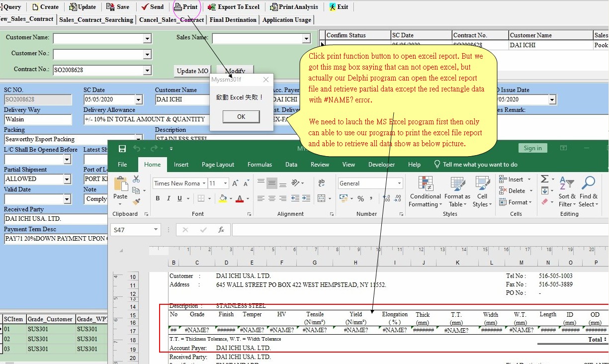Click the Send toolbar button

(x=152, y=7)
